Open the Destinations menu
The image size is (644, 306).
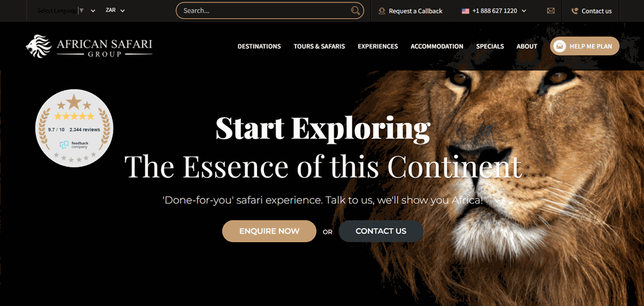point(259,46)
